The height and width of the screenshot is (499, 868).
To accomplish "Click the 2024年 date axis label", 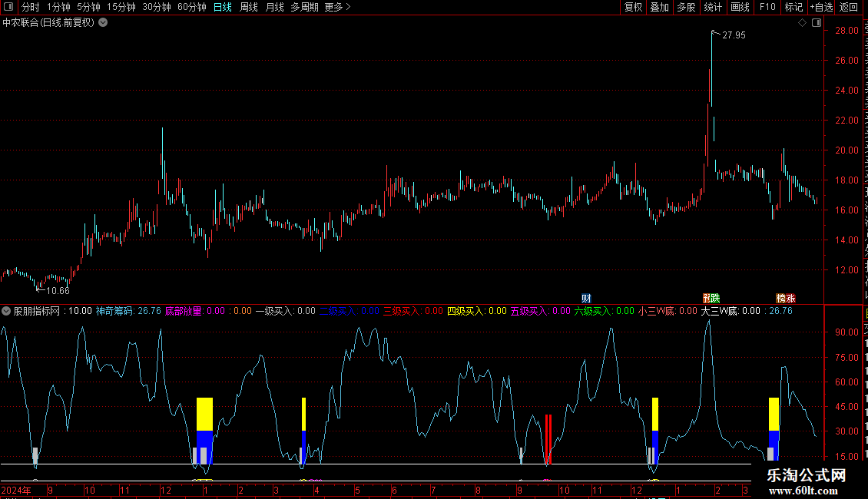I will pyautogui.click(x=16, y=490).
